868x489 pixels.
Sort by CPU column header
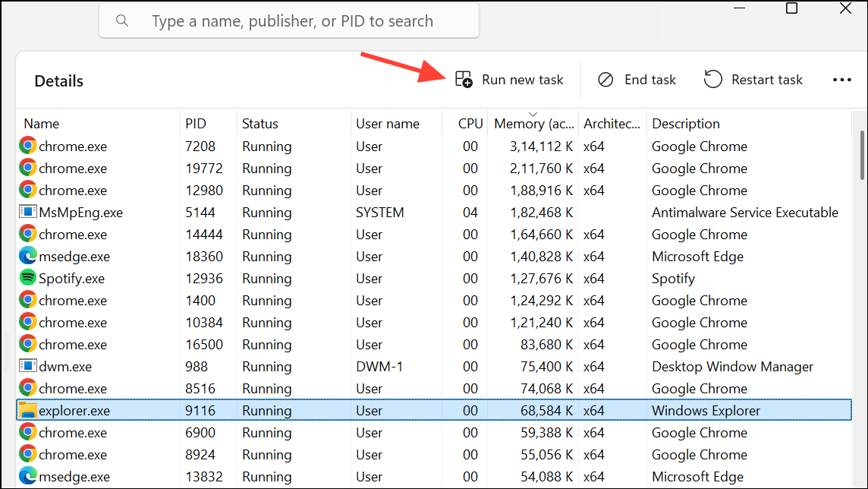(x=470, y=124)
